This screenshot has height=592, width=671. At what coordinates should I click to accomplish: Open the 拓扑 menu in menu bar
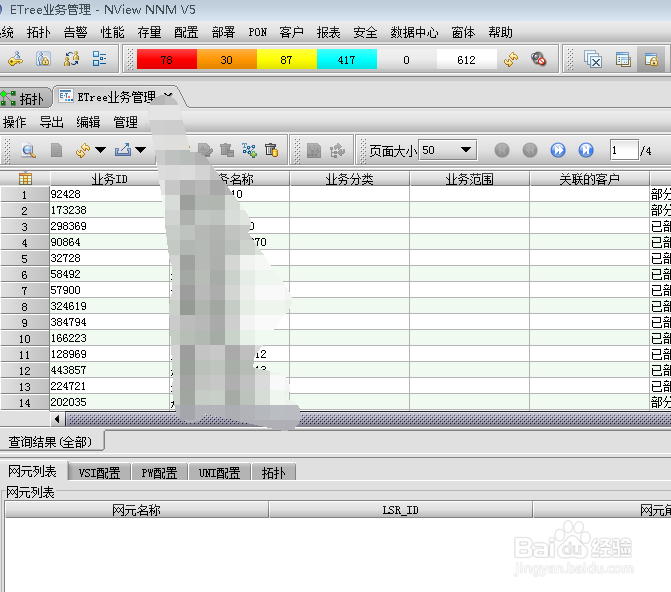point(39,33)
